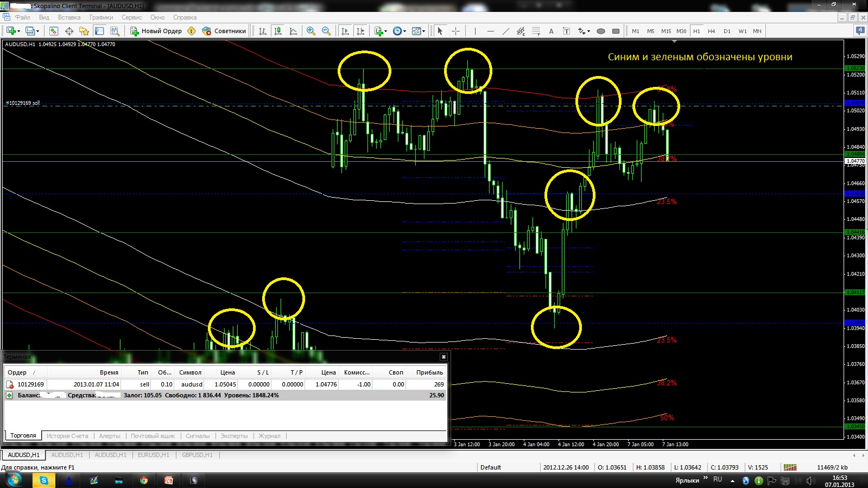868x488 pixels.
Task: Toggle the Terminal panel toolbar icon
Action: point(99,31)
